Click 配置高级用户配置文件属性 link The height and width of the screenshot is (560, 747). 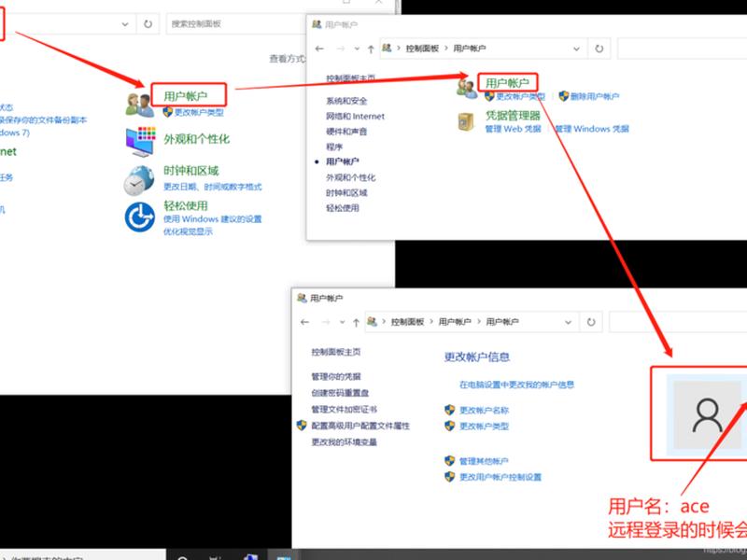pos(360,427)
